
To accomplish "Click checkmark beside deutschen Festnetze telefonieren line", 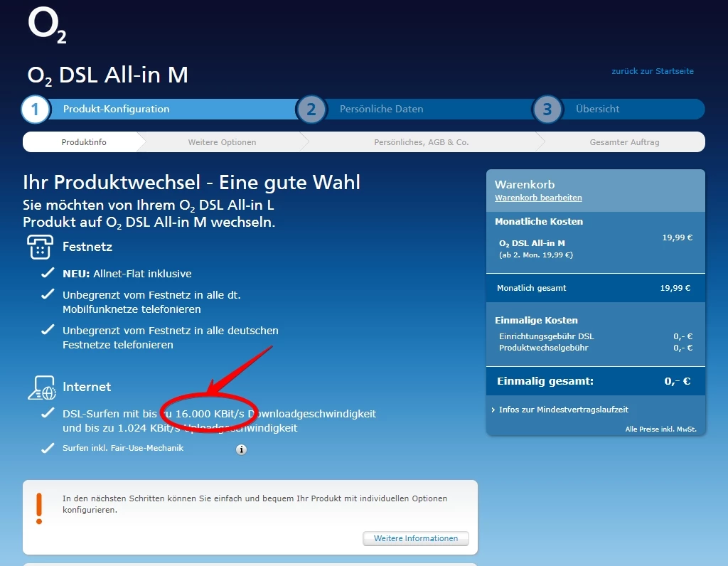I will [48, 330].
